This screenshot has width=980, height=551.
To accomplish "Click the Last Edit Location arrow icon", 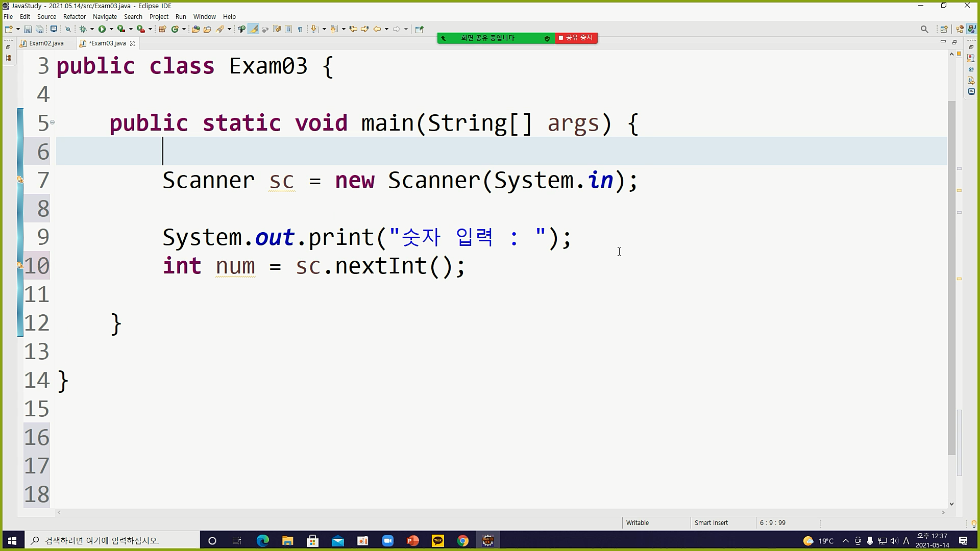I will [x=353, y=30].
